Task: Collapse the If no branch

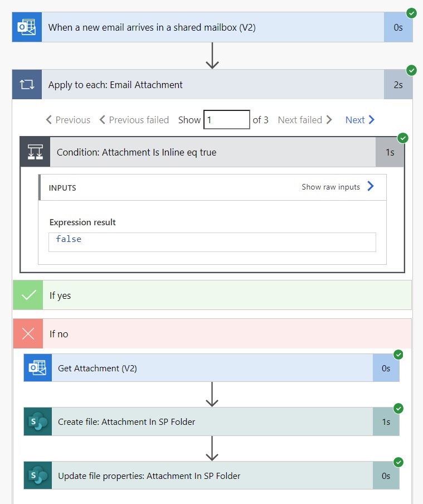Action: point(212,333)
